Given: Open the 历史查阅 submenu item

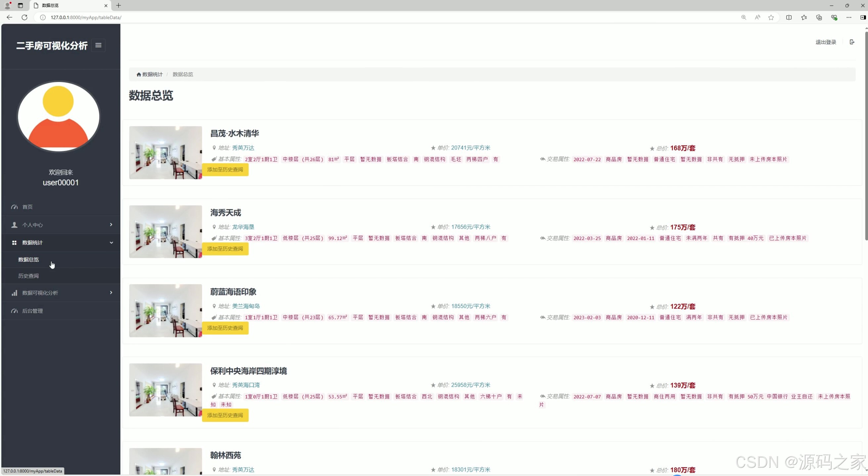Looking at the screenshot, I should pos(28,276).
